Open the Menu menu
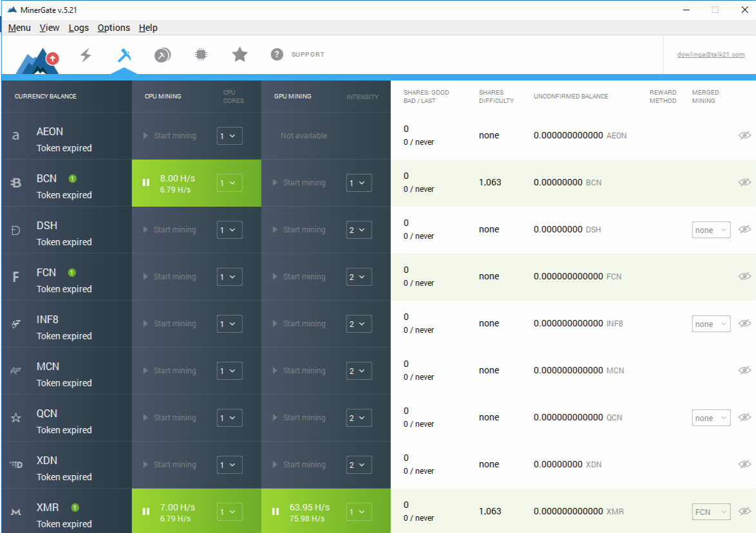The image size is (756, 533). (x=19, y=28)
